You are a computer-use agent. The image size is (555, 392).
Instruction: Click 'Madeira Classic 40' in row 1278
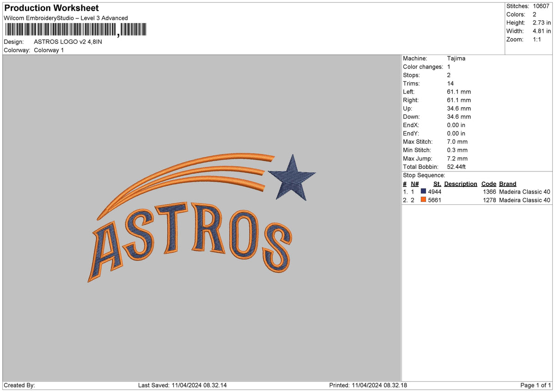tap(525, 200)
